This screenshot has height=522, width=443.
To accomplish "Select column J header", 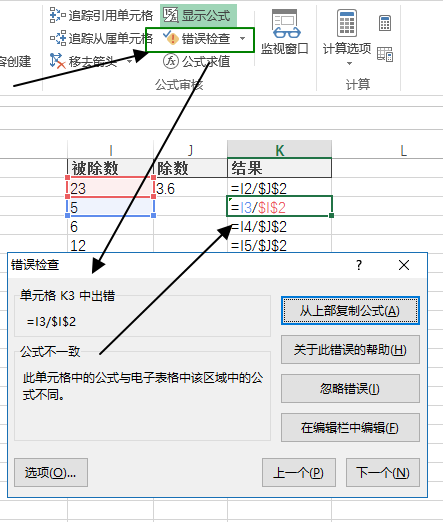I will 190,150.
